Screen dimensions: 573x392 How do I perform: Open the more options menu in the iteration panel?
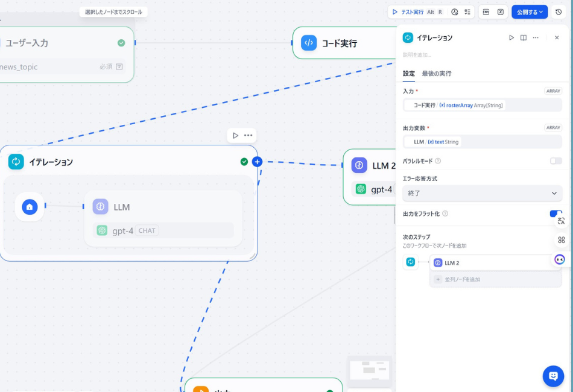pyautogui.click(x=536, y=37)
